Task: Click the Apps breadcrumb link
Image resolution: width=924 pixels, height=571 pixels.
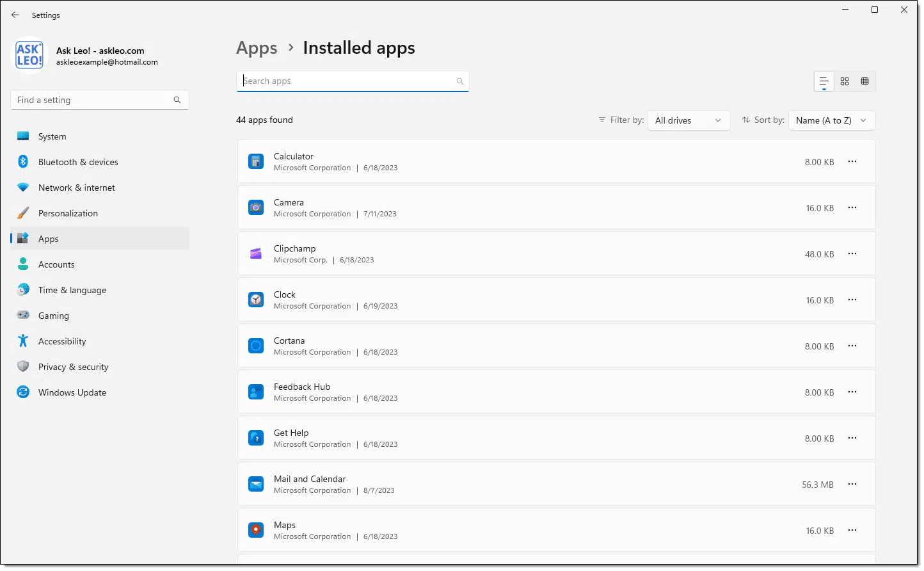Action: click(257, 48)
